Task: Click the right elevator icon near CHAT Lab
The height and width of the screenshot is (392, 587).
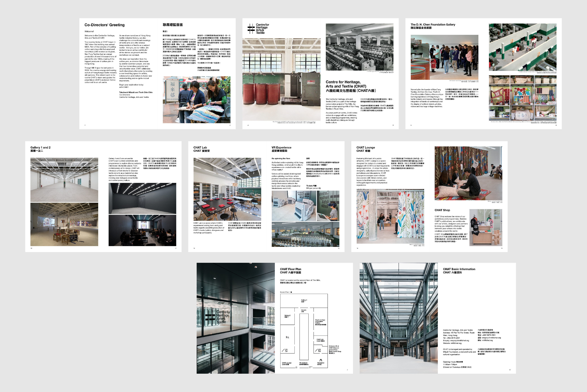Action: [320, 350]
